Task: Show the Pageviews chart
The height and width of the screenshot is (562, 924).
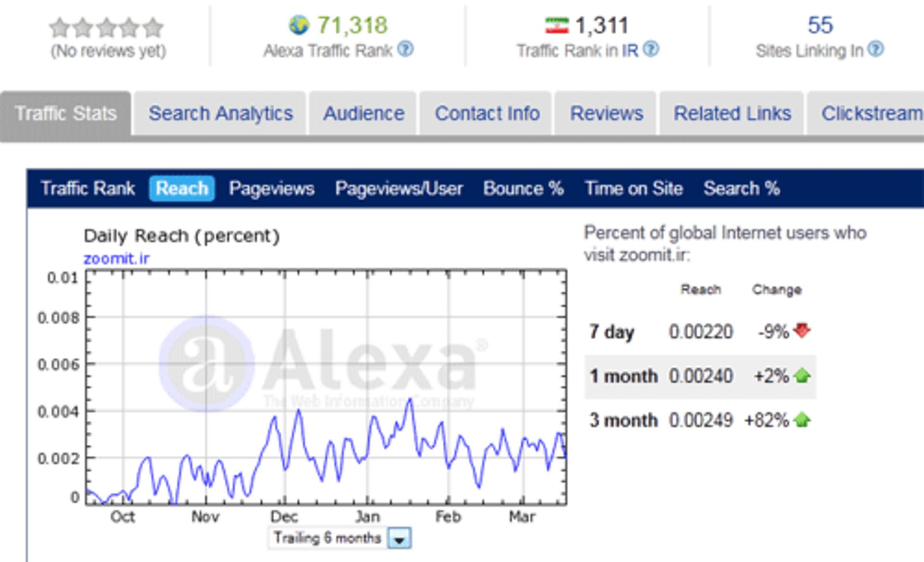Action: (x=271, y=188)
